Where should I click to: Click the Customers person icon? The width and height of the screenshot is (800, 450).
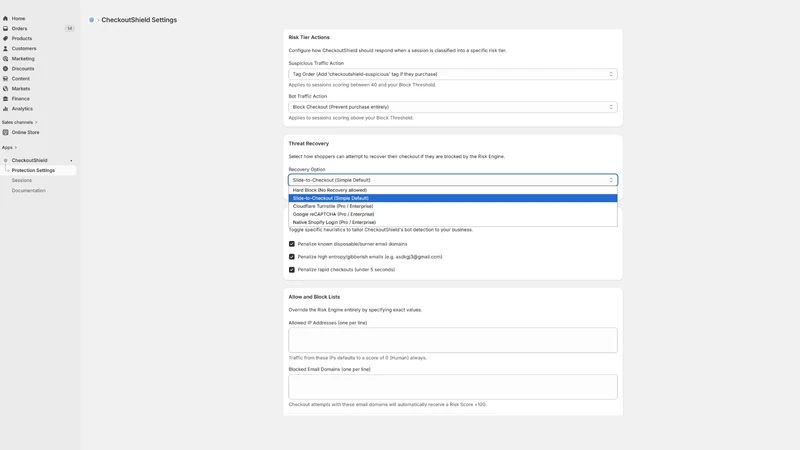click(x=6, y=48)
